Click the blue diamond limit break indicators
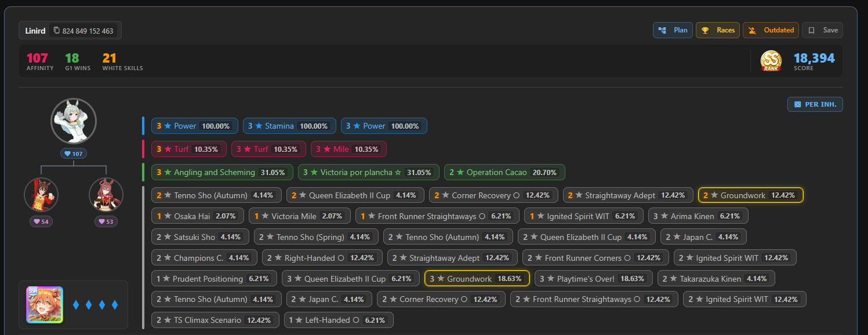 click(96, 305)
